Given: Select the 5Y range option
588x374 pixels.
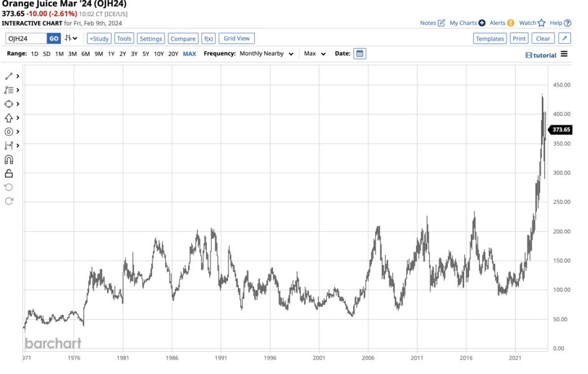Looking at the screenshot, I should tap(146, 54).
